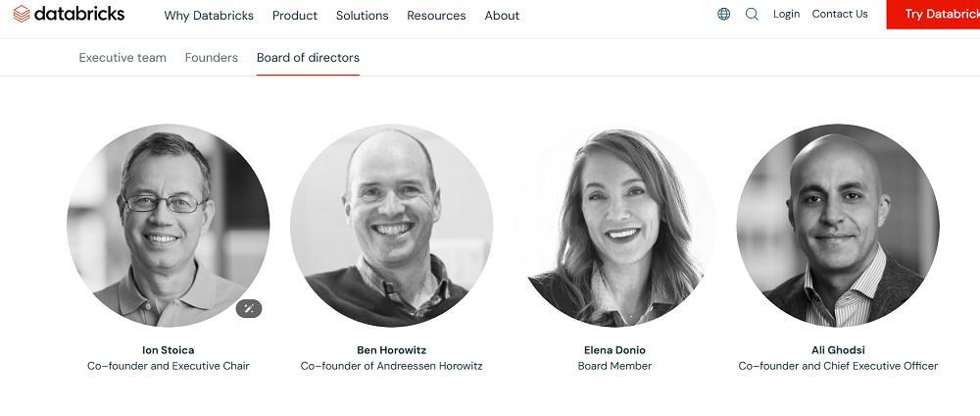
Task: Click the Databricks logo
Action: coord(69,14)
